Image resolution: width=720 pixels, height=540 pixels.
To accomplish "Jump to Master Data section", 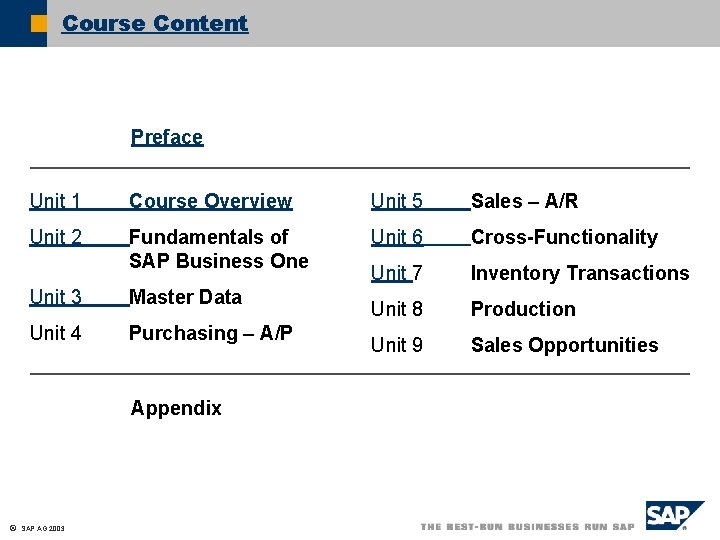I will (186, 297).
